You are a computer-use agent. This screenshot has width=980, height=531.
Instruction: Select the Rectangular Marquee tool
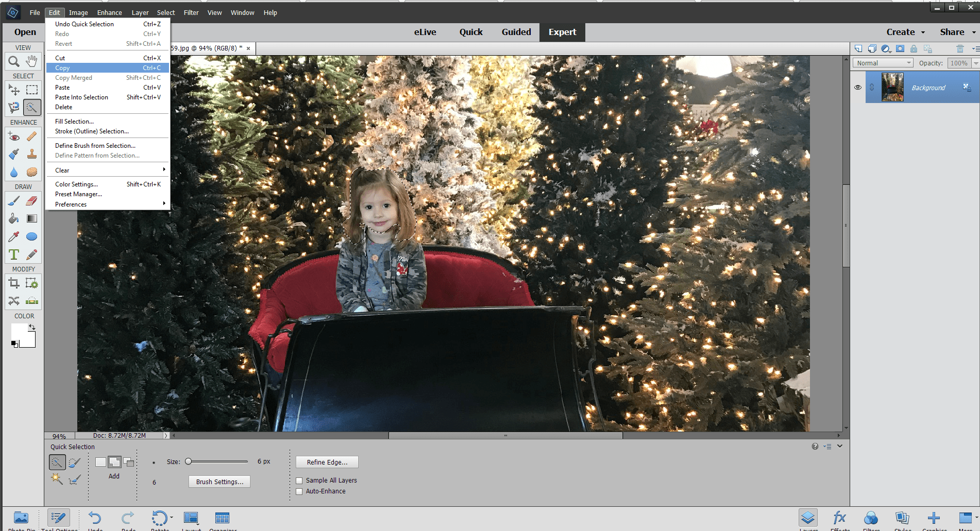tap(32, 90)
